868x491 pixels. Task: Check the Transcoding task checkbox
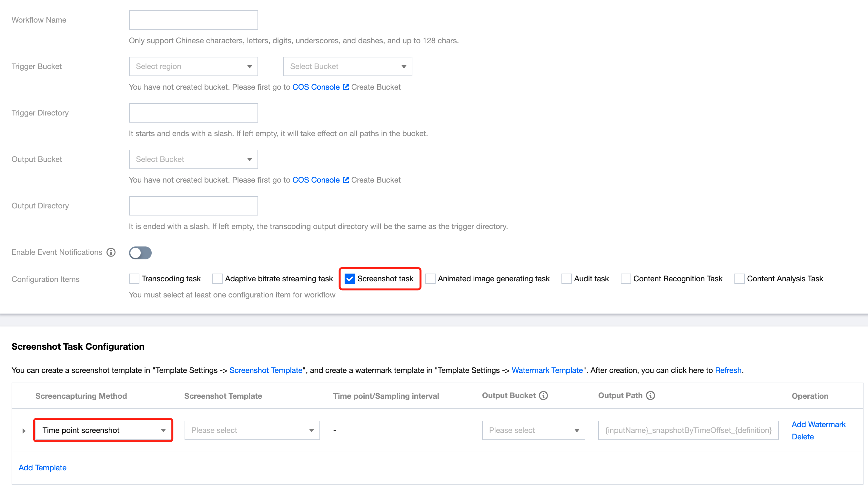click(134, 279)
